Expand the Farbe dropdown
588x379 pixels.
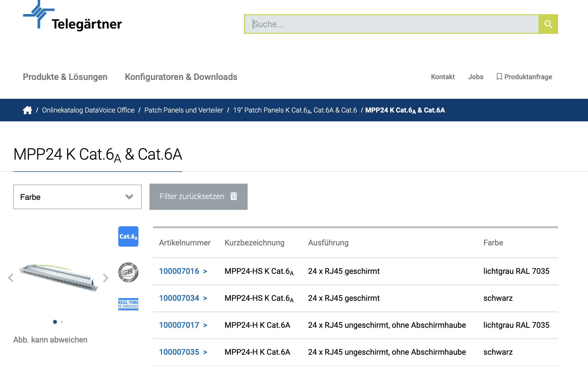(x=77, y=197)
